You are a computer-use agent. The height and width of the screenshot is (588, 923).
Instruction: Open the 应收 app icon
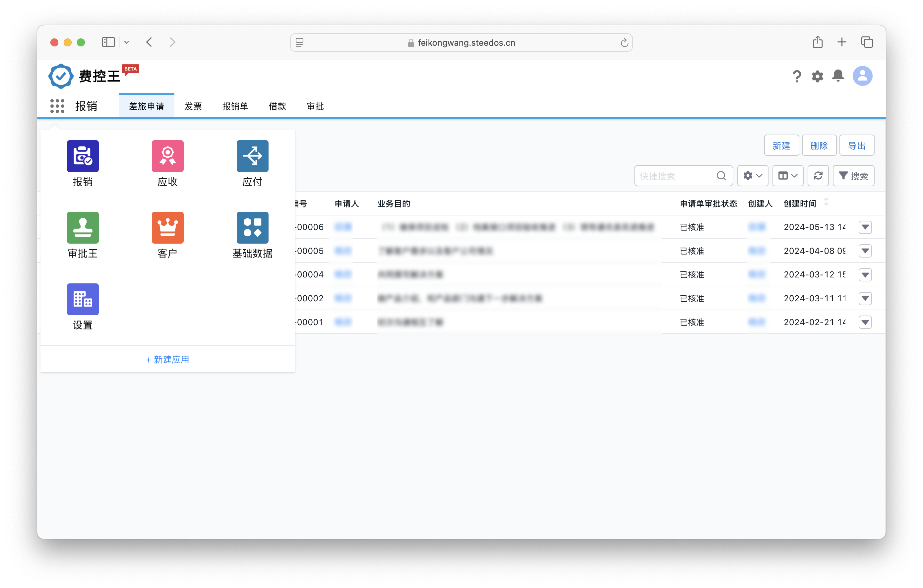pyautogui.click(x=167, y=156)
